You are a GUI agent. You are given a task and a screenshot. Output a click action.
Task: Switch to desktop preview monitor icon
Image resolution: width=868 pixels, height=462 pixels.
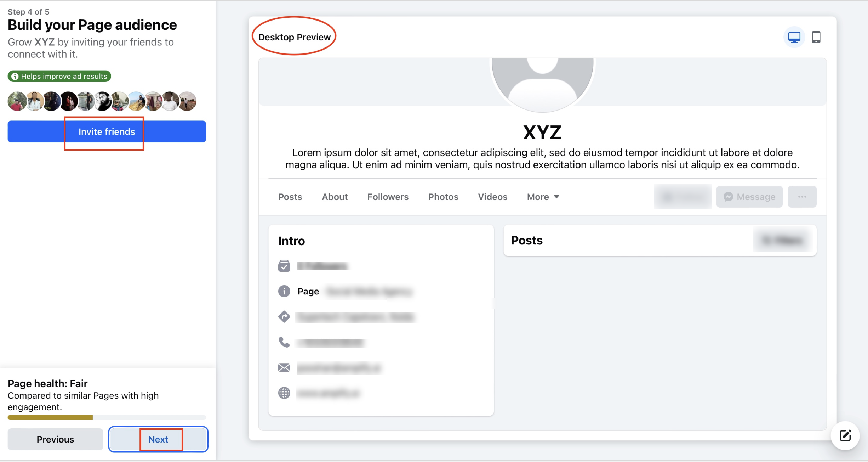pyautogui.click(x=794, y=37)
